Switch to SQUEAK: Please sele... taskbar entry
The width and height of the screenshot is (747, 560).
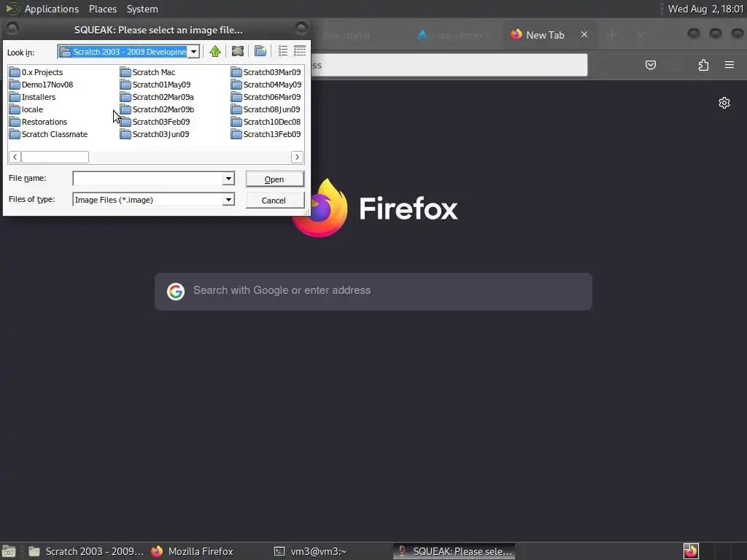tap(454, 551)
